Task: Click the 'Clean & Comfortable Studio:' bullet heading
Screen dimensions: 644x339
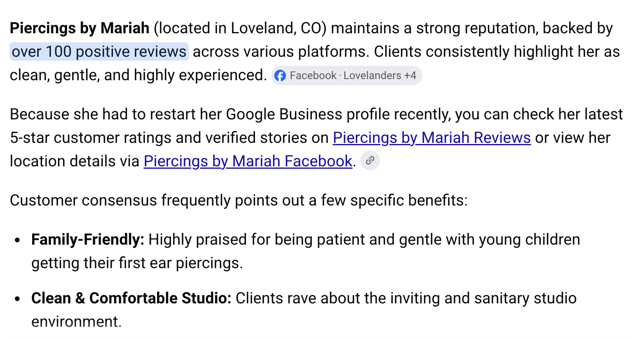Action: pos(131,298)
